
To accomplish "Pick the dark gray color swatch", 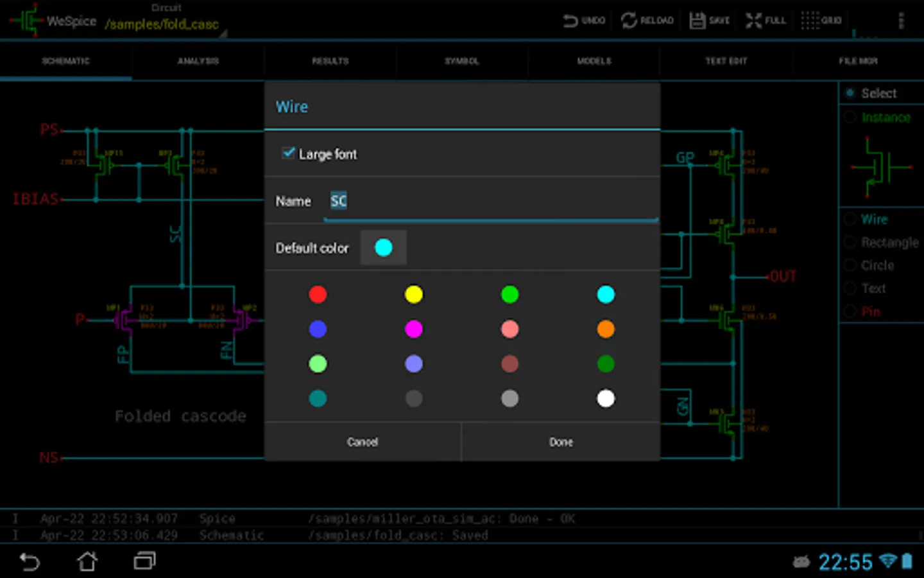I will (x=414, y=398).
